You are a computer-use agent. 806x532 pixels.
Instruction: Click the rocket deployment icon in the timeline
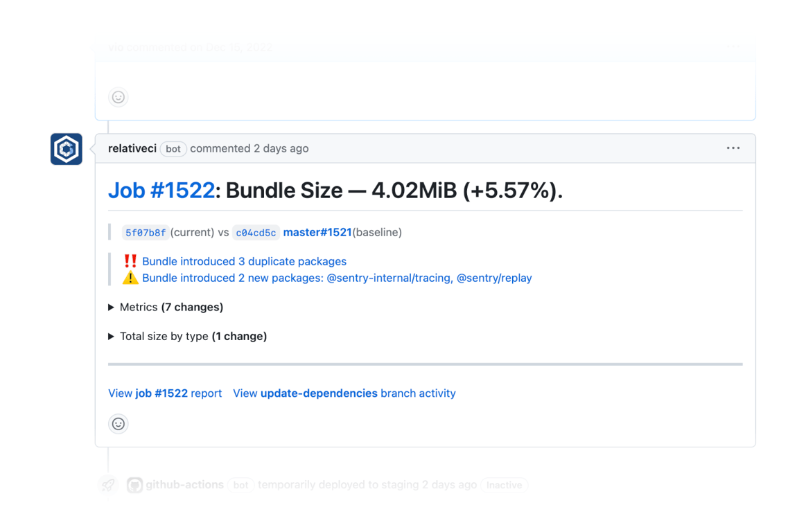coord(107,485)
